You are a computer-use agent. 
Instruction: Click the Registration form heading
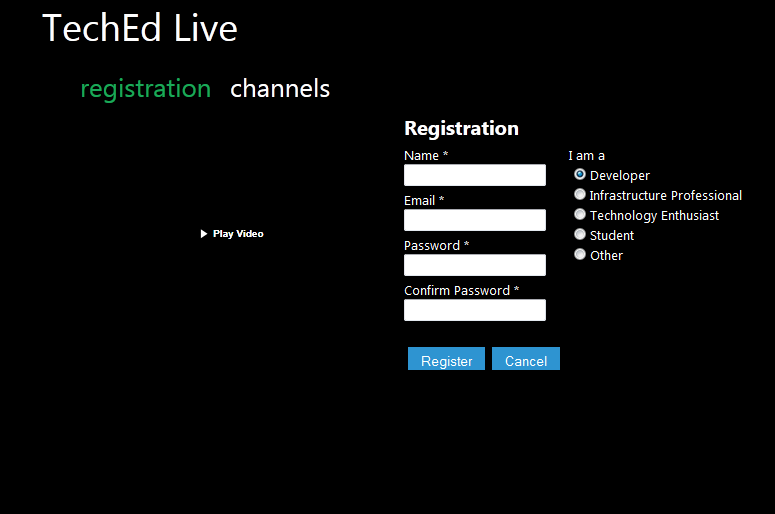coord(462,128)
